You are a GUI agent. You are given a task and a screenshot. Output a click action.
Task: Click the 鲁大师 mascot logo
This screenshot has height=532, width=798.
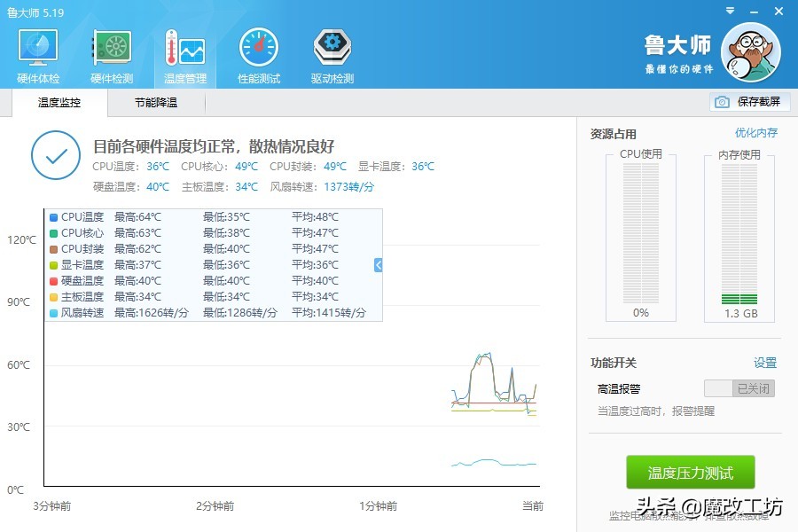tap(750, 53)
